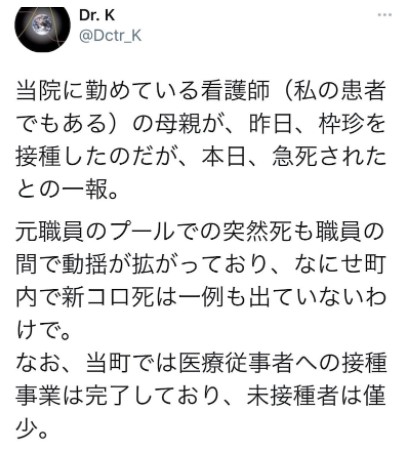Click the tweet line starting 接種したのだが
Screen dimensions: 411x453
click(x=201, y=156)
